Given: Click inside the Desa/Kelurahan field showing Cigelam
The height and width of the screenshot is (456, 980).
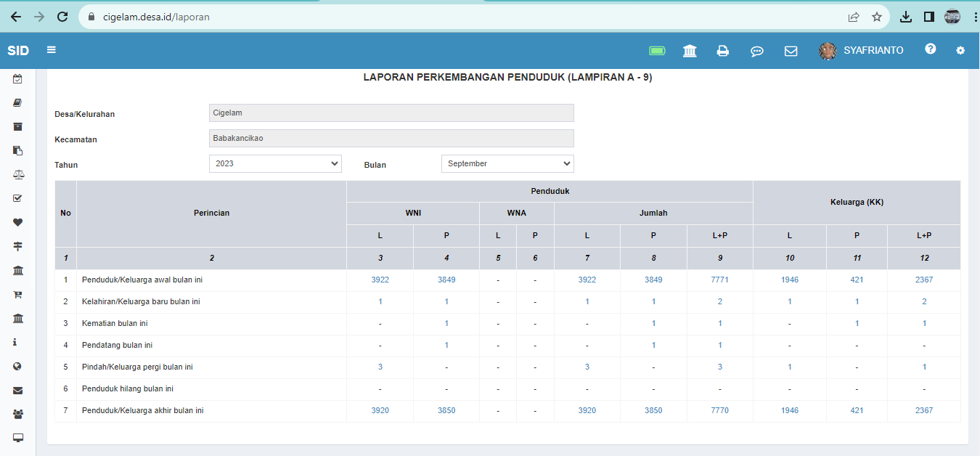Looking at the screenshot, I should pyautogui.click(x=391, y=113).
